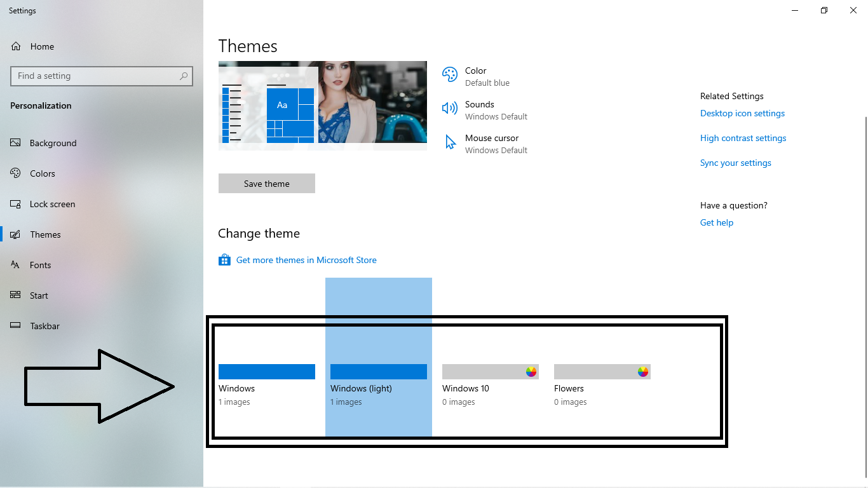
Task: Minimize the Settings window
Action: click(x=795, y=10)
